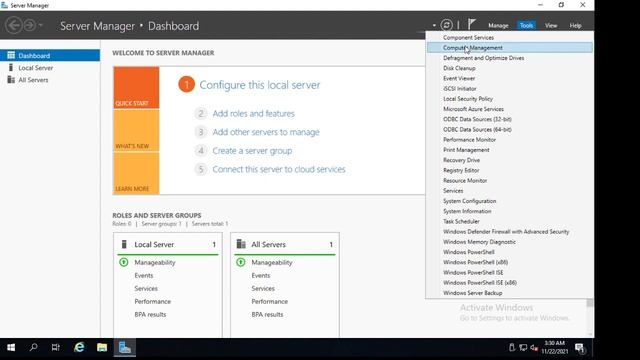Click Manageability status icon in Local Server tile
The image size is (640, 360).
click(124, 262)
